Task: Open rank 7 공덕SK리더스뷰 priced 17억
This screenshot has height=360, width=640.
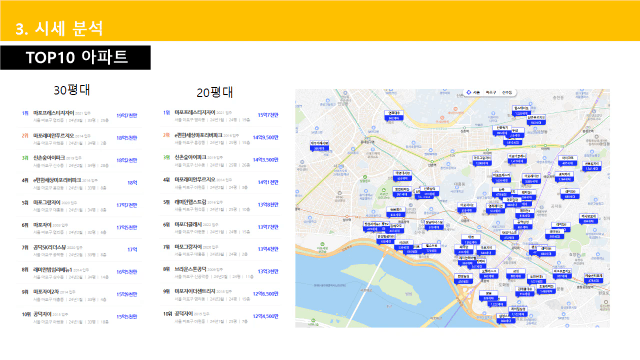Action: tap(80, 250)
